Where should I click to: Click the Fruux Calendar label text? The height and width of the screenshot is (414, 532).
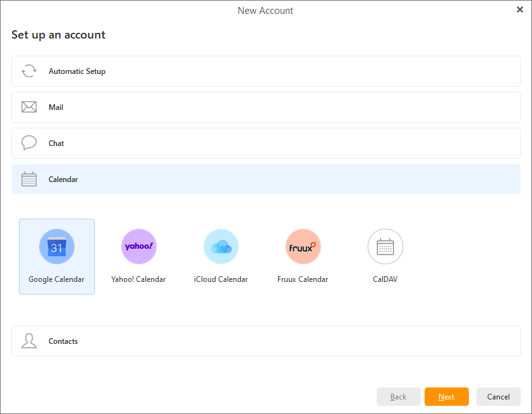[x=303, y=279]
